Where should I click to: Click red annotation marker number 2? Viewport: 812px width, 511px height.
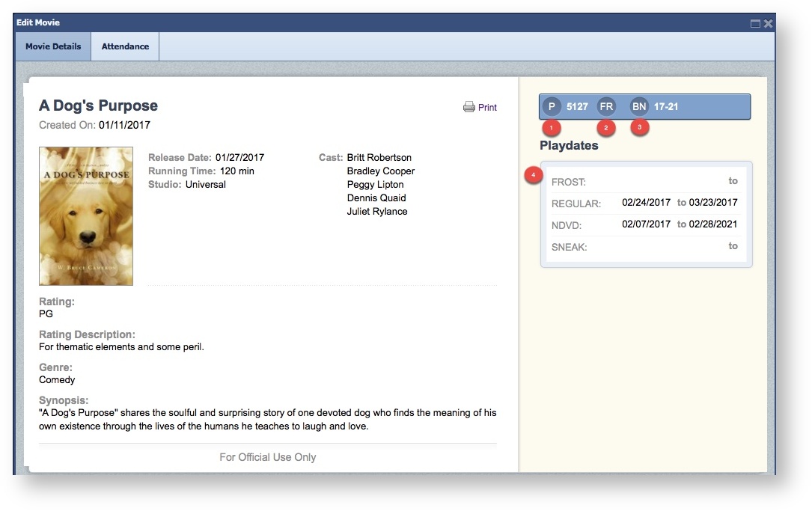tap(606, 127)
